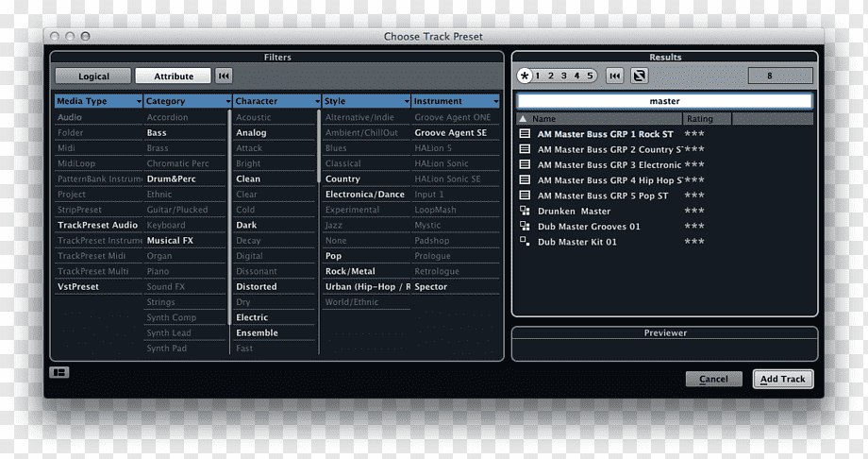Select AM Master Buss GRP 5 Pop ST

pyautogui.click(x=603, y=195)
